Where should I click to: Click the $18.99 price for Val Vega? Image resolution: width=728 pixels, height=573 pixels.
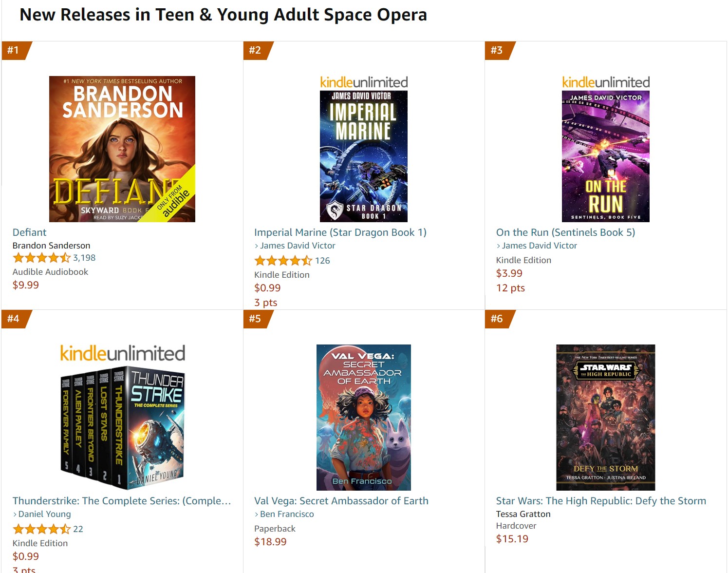tap(270, 542)
